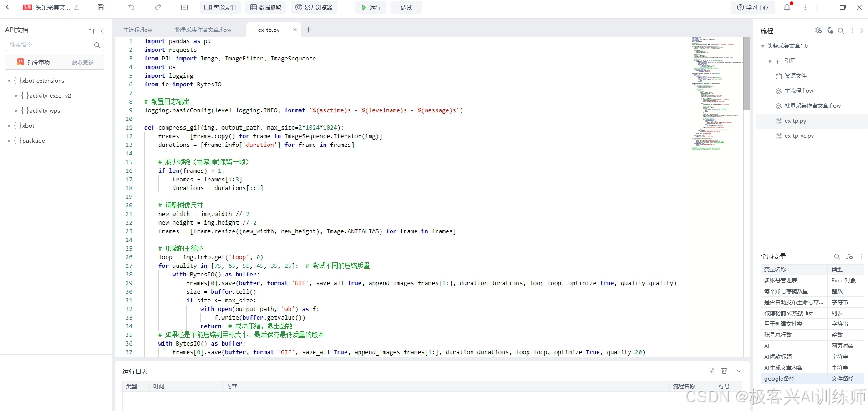
Task: Expand the xbot tree node
Action: [9, 126]
